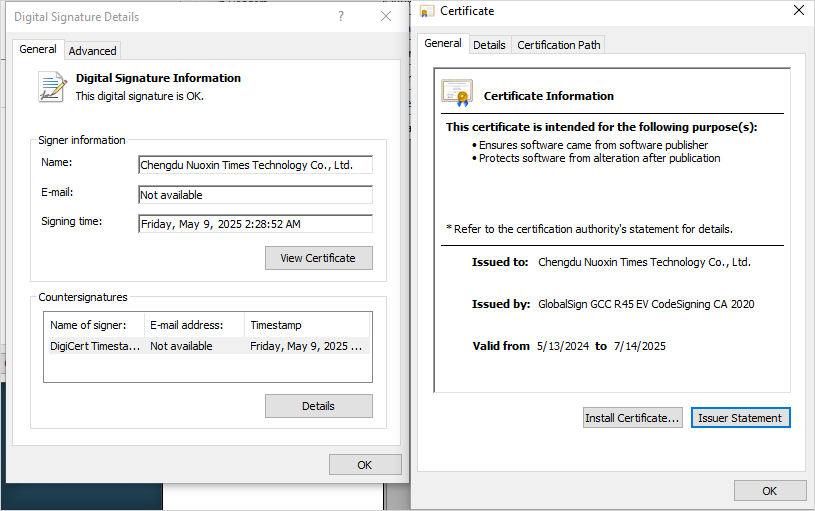Close the Certificate window

(x=797, y=11)
